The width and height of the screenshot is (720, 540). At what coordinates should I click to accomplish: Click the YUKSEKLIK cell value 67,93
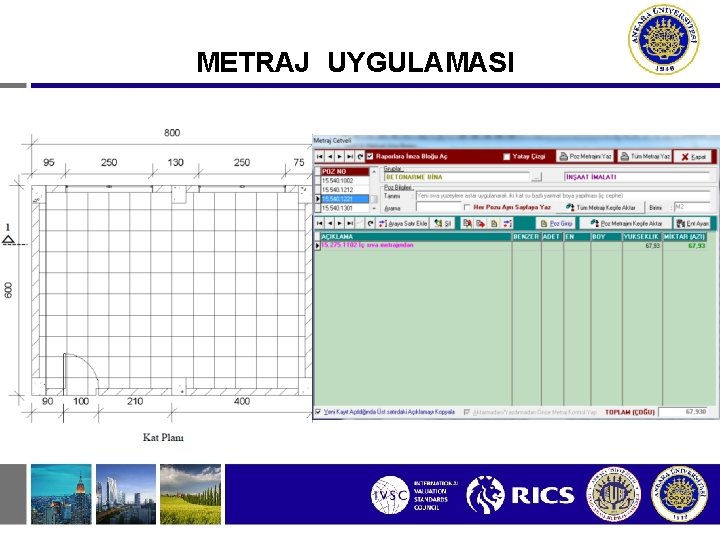pyautogui.click(x=652, y=246)
